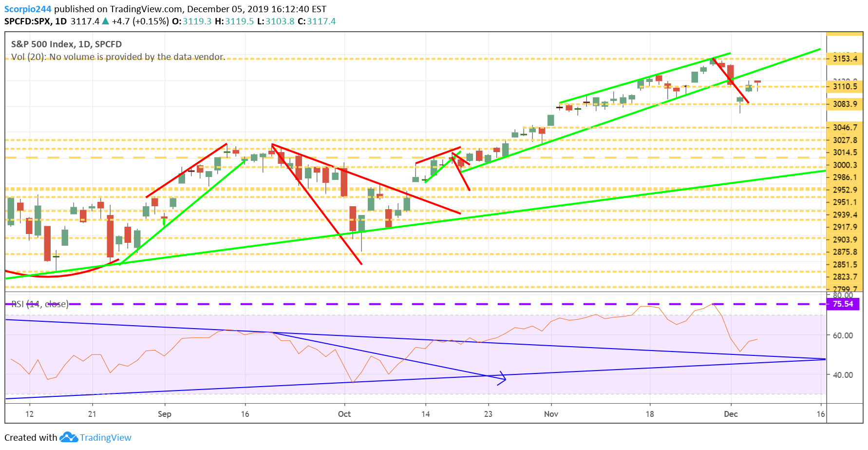
Task: Click the green up-arrow change indicator
Action: point(105,21)
